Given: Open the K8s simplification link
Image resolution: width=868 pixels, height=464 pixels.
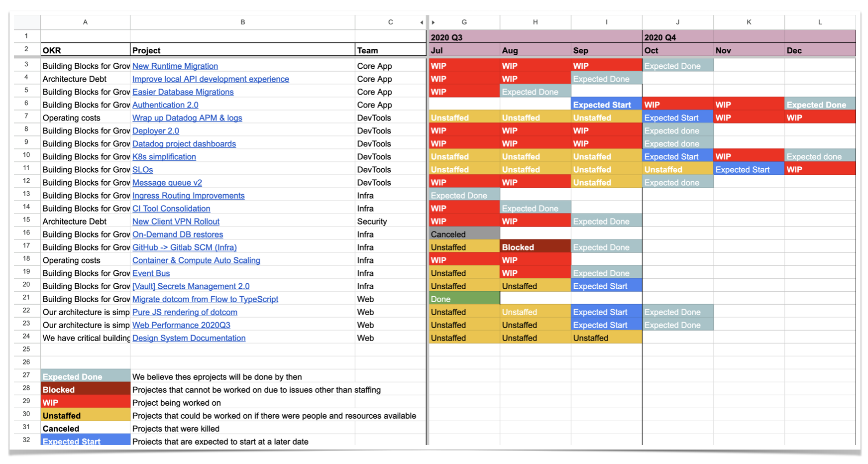Looking at the screenshot, I should coord(164,156).
